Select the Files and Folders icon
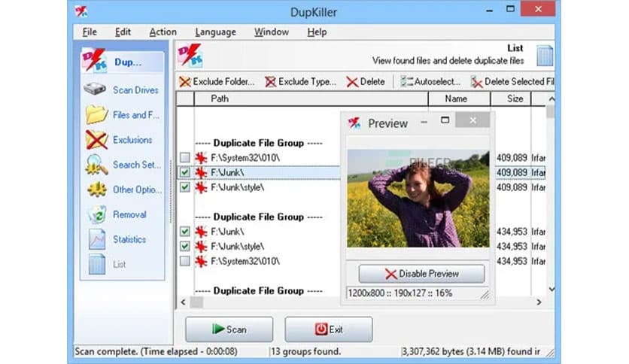 click(96, 114)
